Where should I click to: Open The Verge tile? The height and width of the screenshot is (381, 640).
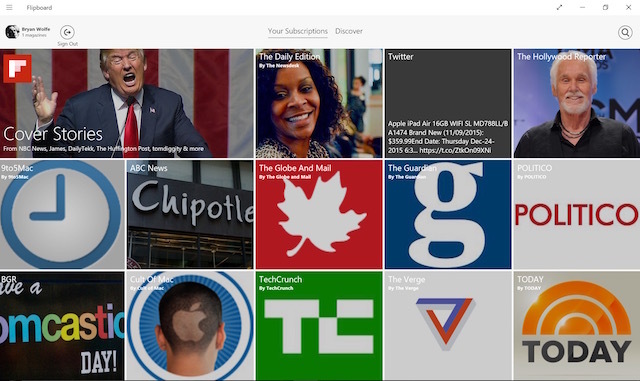coord(448,326)
